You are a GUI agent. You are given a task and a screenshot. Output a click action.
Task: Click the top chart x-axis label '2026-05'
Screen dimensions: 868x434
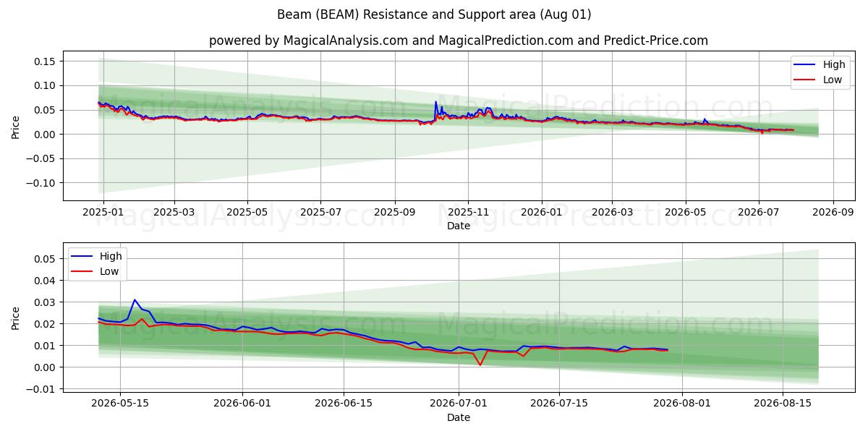[x=686, y=213]
